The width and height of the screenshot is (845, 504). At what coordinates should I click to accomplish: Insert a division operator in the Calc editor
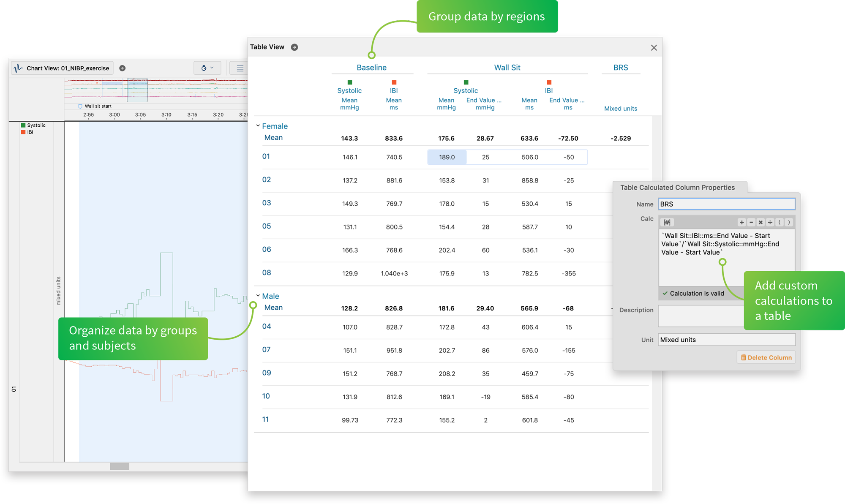tap(770, 222)
